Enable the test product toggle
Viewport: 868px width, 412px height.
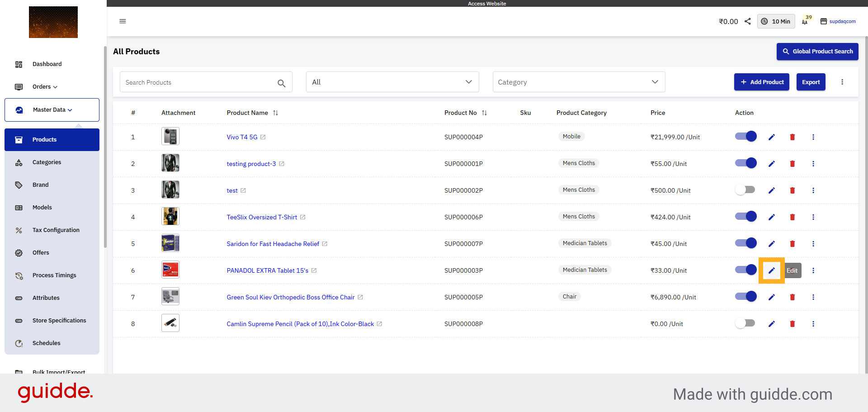(745, 190)
